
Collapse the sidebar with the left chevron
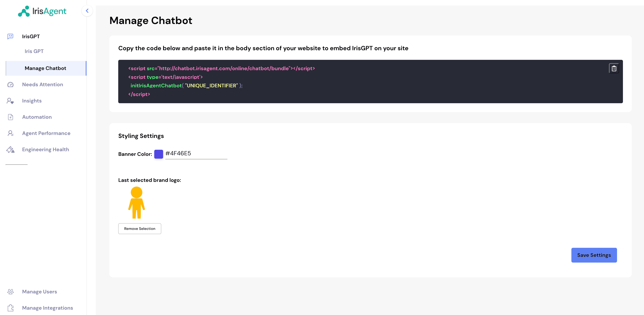tap(87, 11)
